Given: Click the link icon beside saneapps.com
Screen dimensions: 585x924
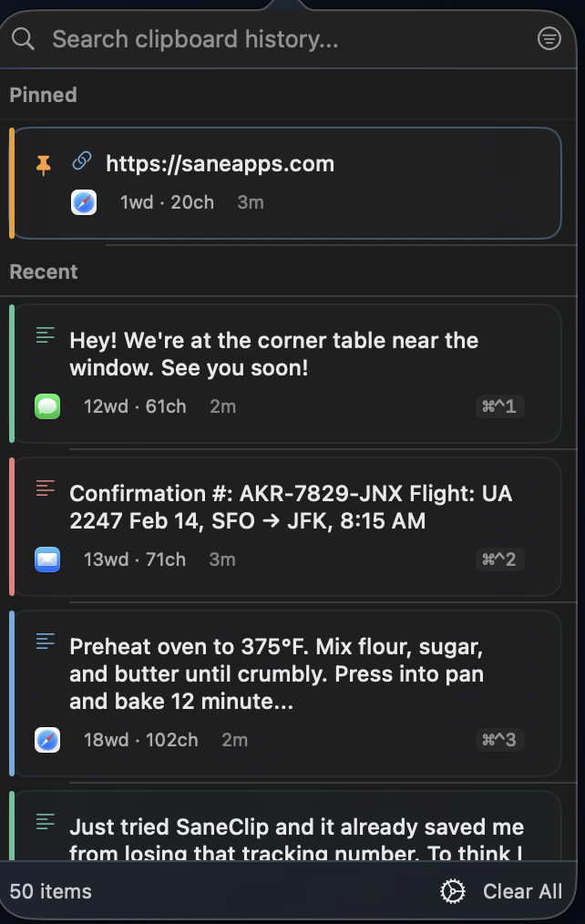Looking at the screenshot, I should point(82,161).
